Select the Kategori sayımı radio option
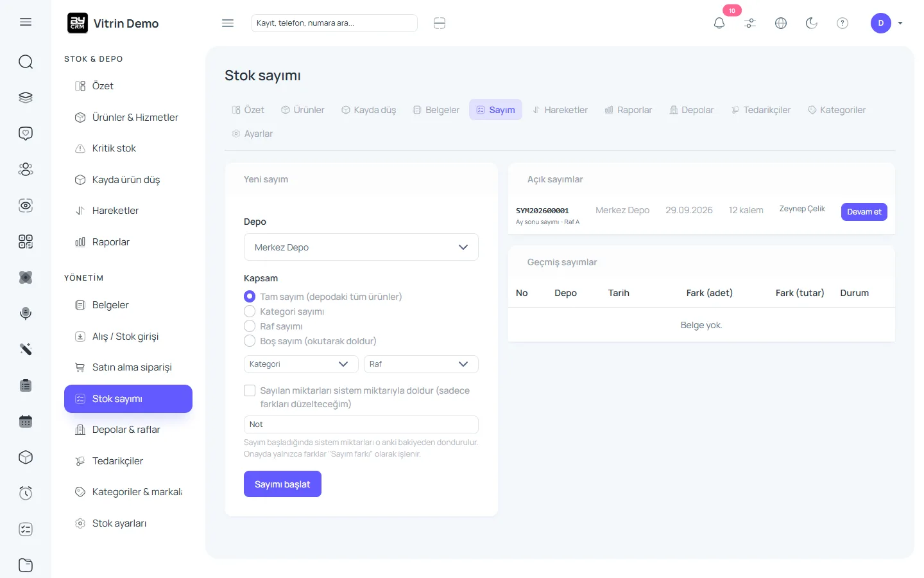The image size is (924, 578). [250, 311]
